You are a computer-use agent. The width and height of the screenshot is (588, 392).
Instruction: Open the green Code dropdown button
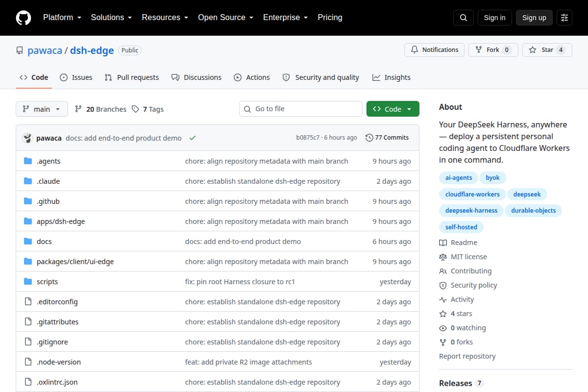point(393,109)
